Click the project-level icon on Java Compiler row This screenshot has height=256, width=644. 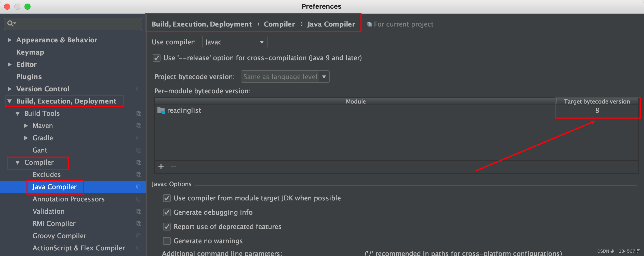(x=139, y=187)
